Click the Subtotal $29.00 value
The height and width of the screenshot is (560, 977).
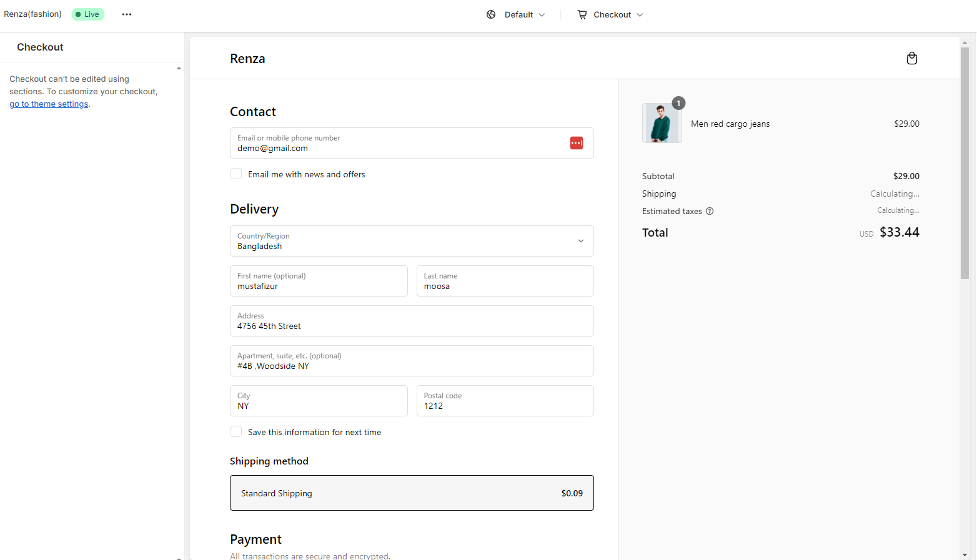coord(906,176)
